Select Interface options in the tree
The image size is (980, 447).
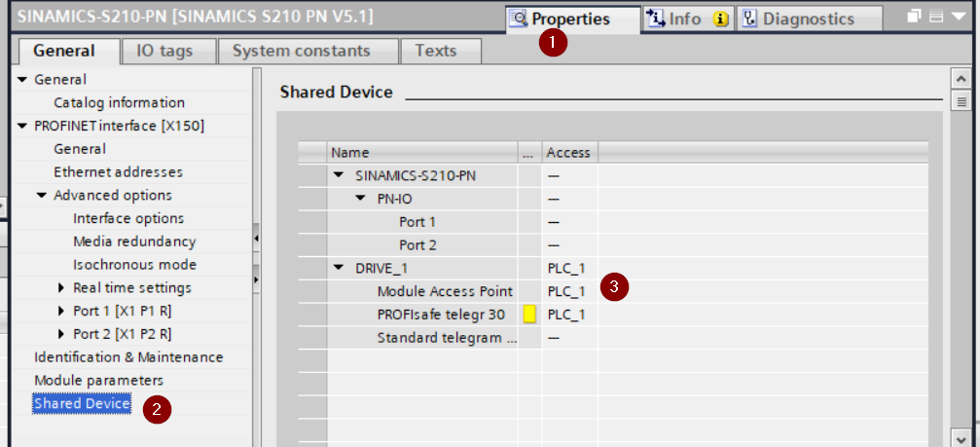128,218
